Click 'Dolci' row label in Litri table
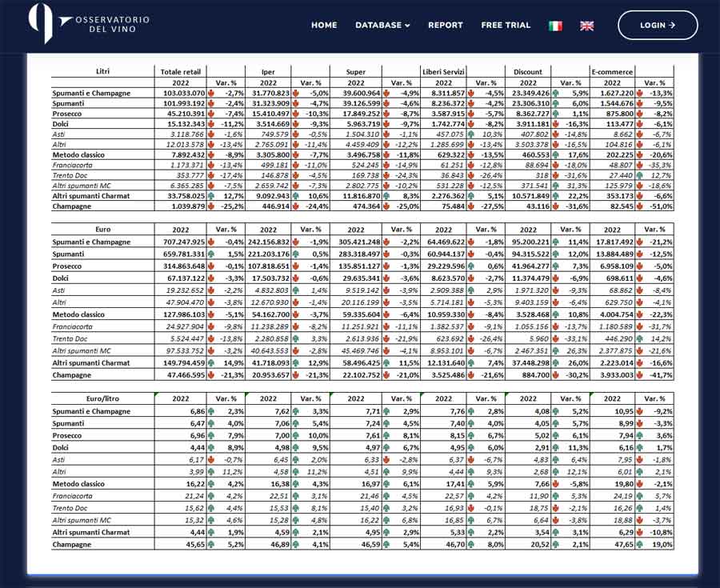Image resolution: width=720 pixels, height=588 pixels. [x=60, y=123]
